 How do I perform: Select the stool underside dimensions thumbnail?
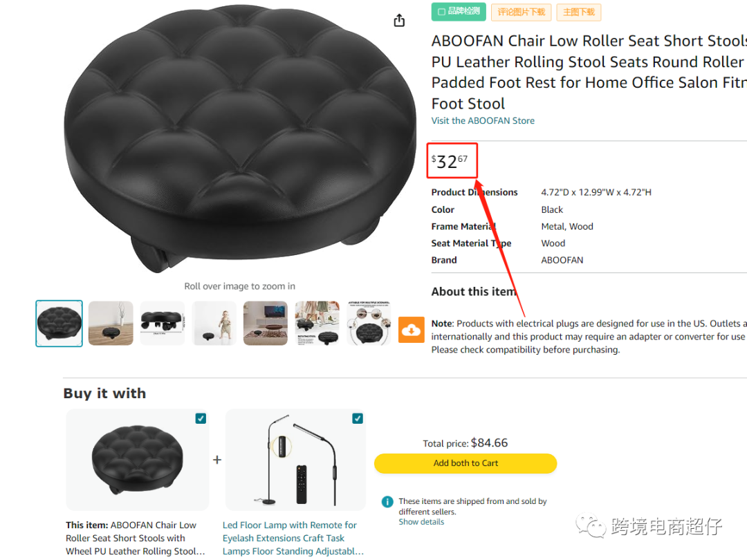coord(163,324)
